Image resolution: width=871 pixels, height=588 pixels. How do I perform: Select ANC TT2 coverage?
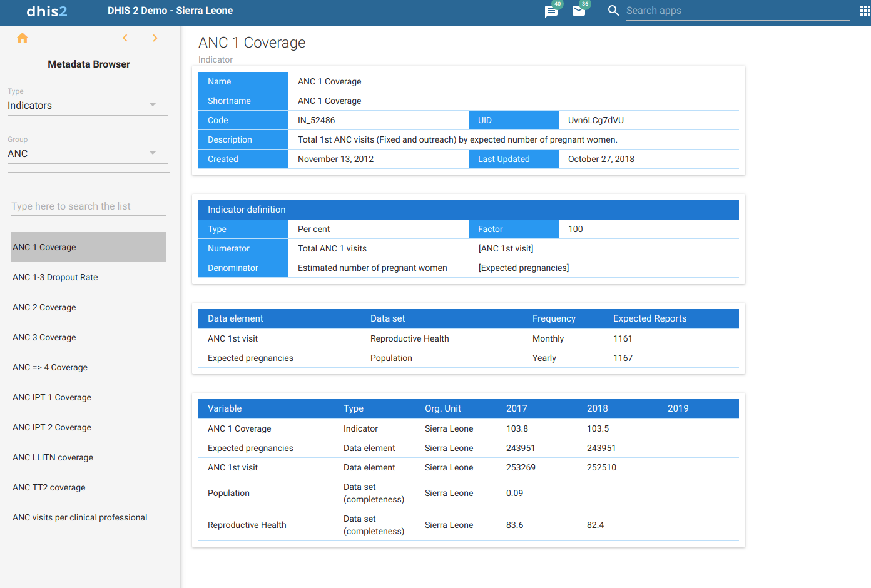pos(89,487)
